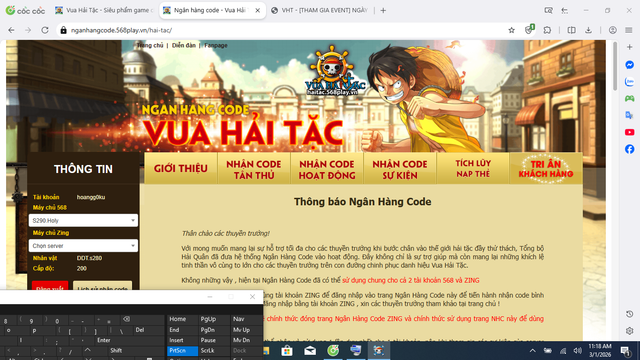Click the Trang chủ link
This screenshot has width=640, height=360.
(x=150, y=45)
